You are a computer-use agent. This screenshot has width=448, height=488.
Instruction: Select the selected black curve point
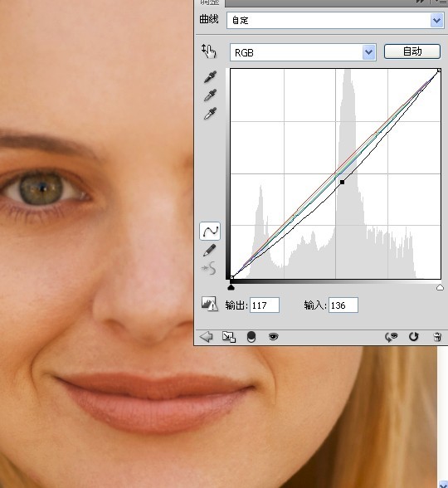342,182
